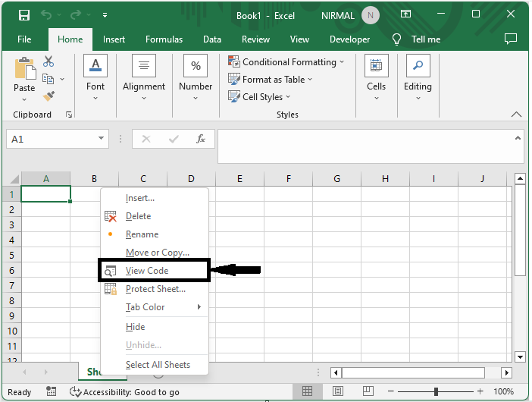Select Move or Copy... option
This screenshot has width=532, height=402.
[155, 253]
